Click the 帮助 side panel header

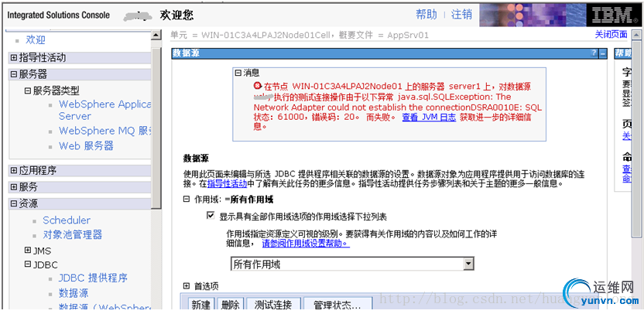(623, 53)
